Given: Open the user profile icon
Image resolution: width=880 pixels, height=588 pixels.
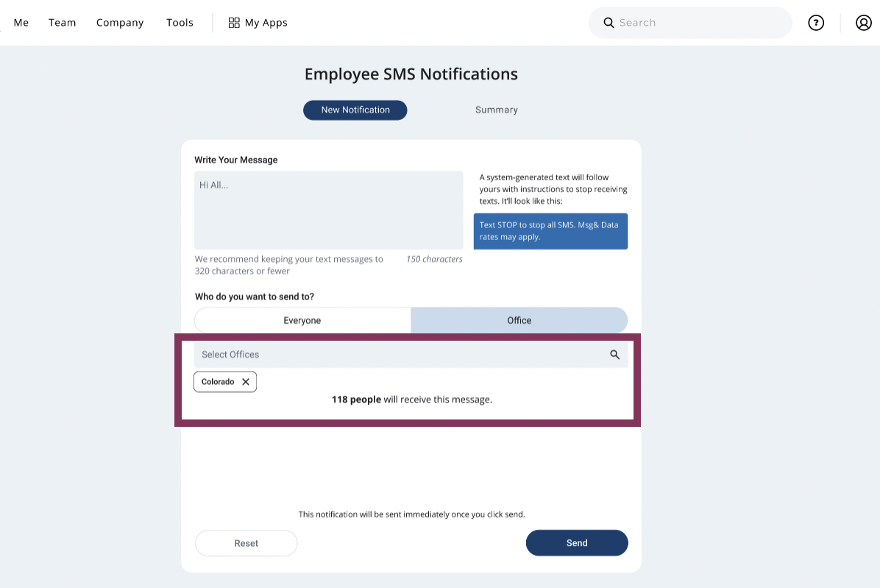Looking at the screenshot, I should click(x=863, y=22).
